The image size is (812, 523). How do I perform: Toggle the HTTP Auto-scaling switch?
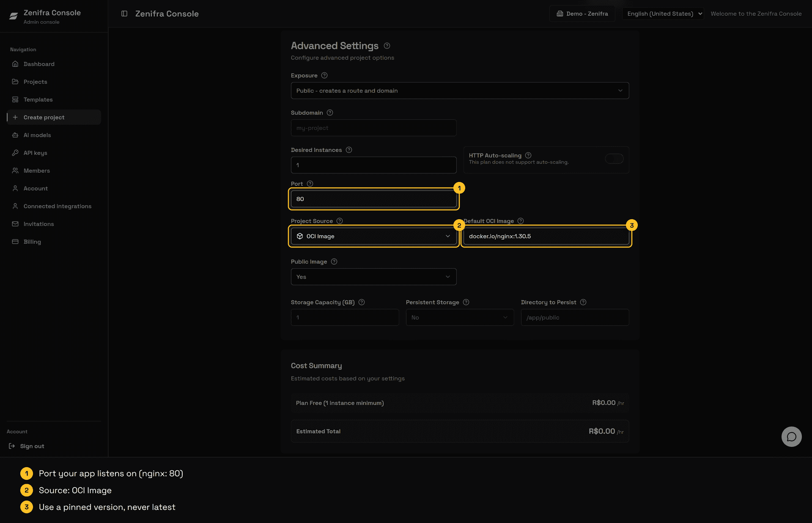tap(614, 159)
